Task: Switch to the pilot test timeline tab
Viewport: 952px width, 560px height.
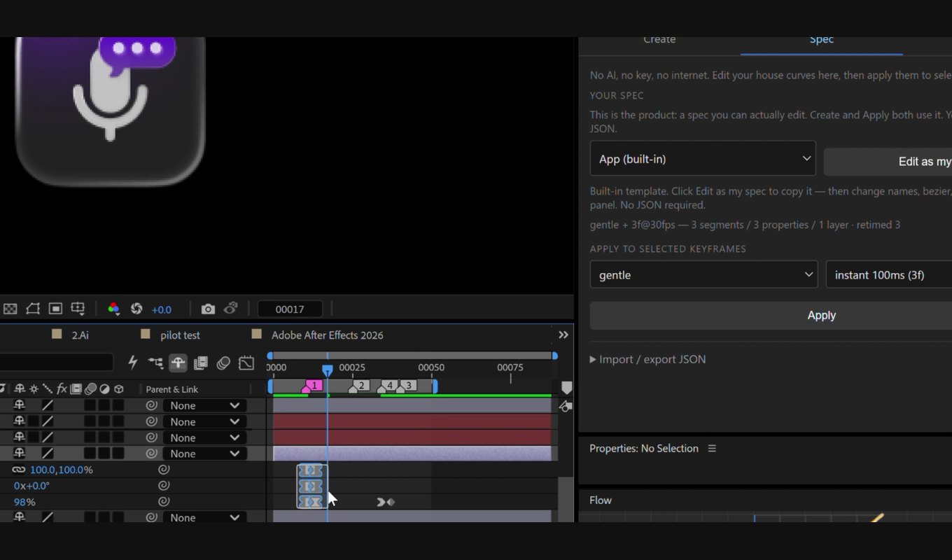Action: pyautogui.click(x=180, y=335)
